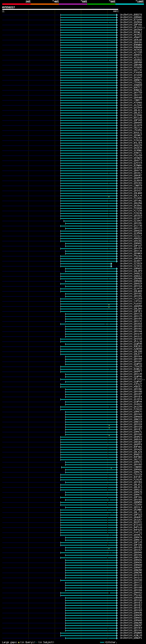The image size is (146, 644).
Task: Select the UniRef100_B8BA86 label
Action: tap(131, 47)
